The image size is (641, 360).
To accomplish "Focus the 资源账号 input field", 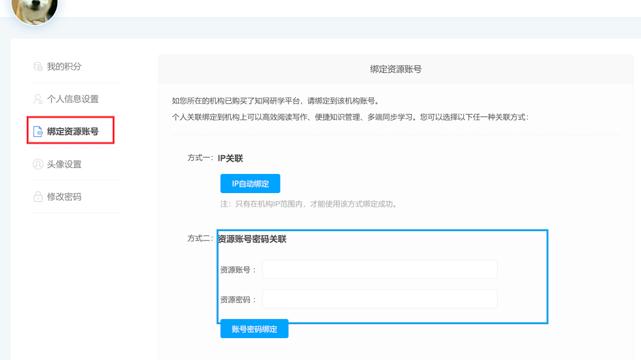I will pos(380,269).
